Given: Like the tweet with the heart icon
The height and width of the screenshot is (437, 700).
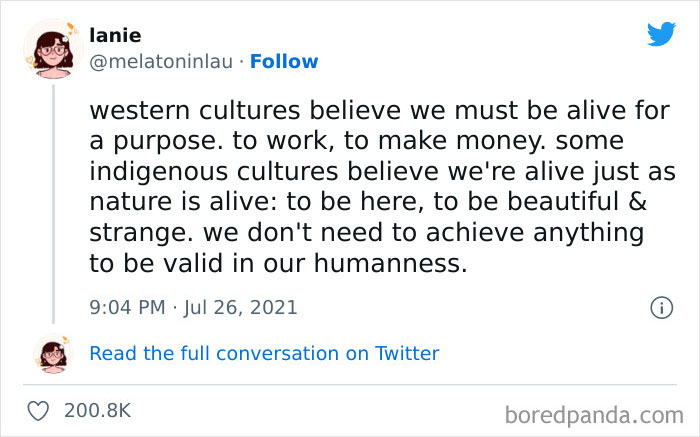Looking at the screenshot, I should point(39,410).
